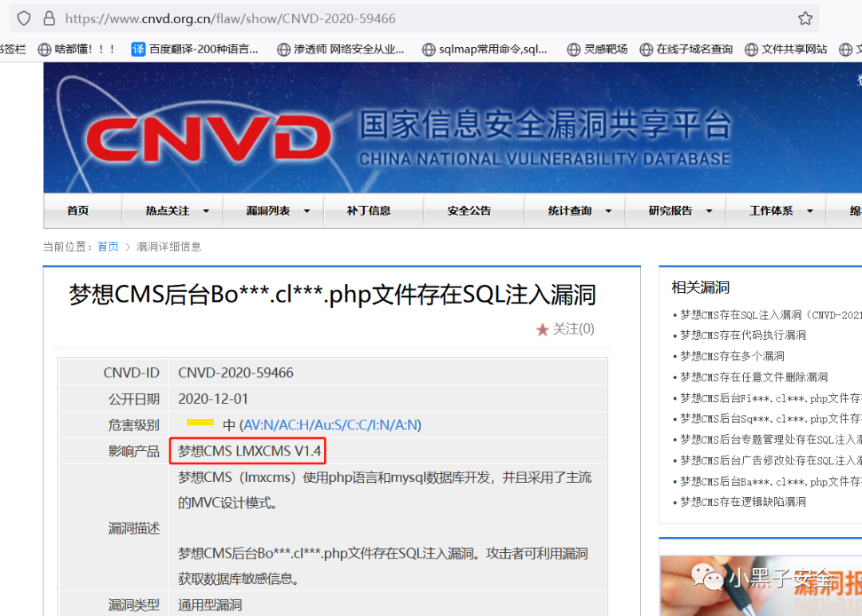The width and height of the screenshot is (862, 616).
Task: Open the 研究报告 navigation menu
Action: tap(670, 211)
